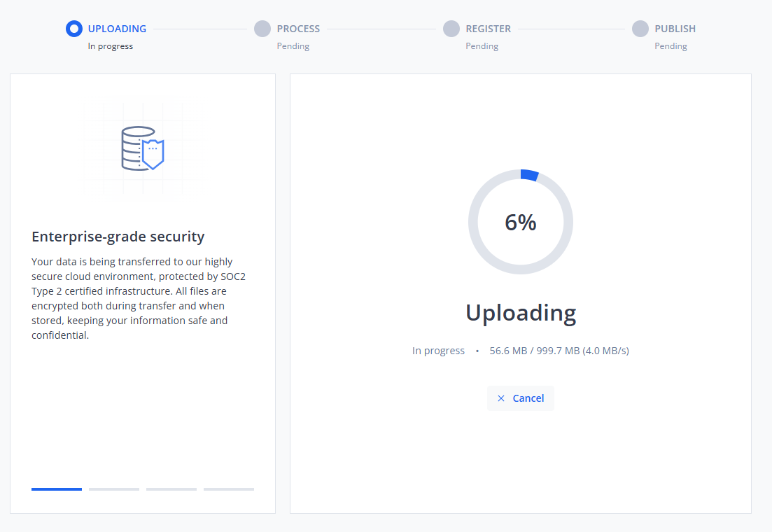Viewport: 772px width, 532px height.
Task: Go to the second carousel slide indicator
Action: (x=114, y=489)
